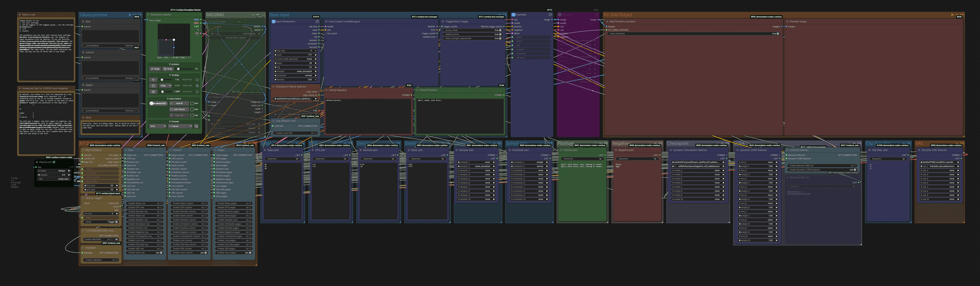Collapse the Auto-Detect section header
This screenshot has height=286, width=980.
(175, 99)
